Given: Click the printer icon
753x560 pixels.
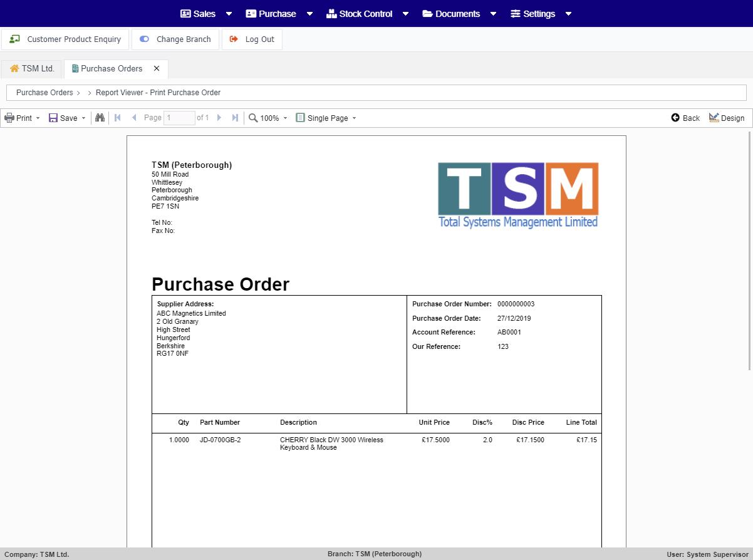Looking at the screenshot, I should pyautogui.click(x=9, y=118).
